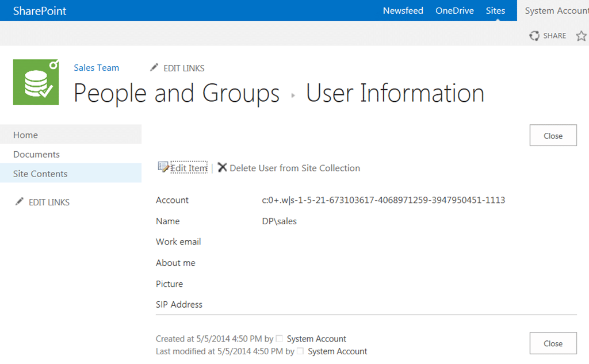Screen dimensions: 589x364
Task: Open the Newsfeed tab
Action: pyautogui.click(x=403, y=10)
